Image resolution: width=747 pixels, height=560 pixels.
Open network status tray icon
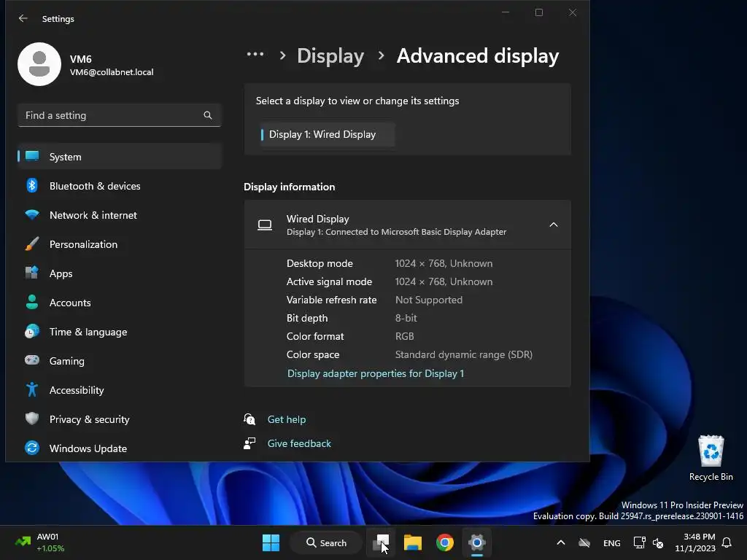pos(639,542)
